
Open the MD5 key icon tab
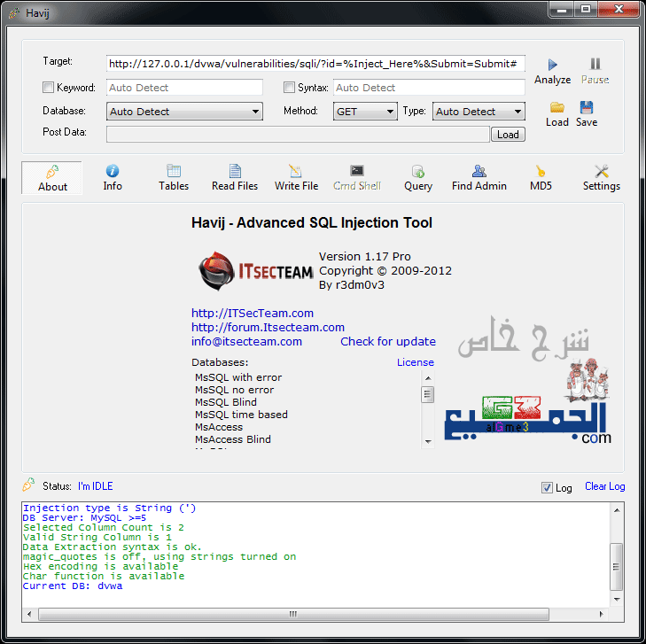tap(541, 171)
